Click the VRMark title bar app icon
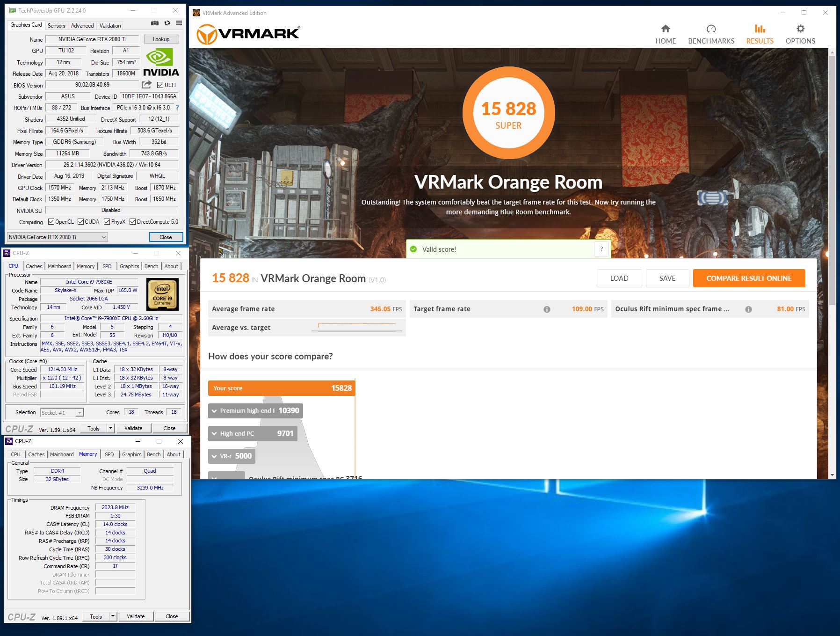 point(196,13)
